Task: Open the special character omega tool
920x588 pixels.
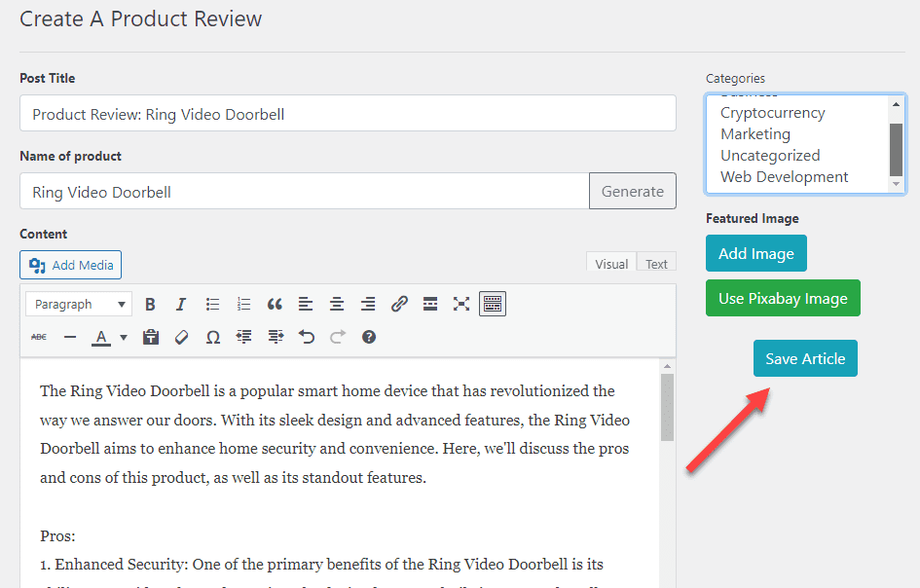Action: coord(213,337)
